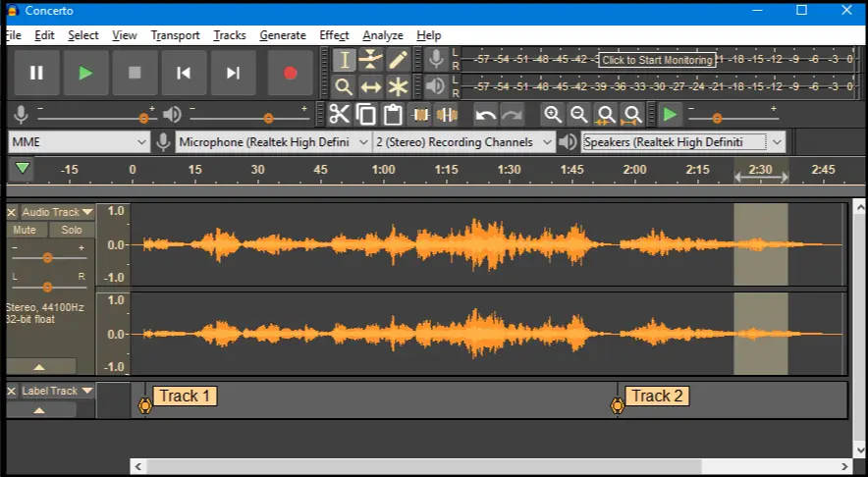
Task: Open the File menu
Action: pos(14,35)
